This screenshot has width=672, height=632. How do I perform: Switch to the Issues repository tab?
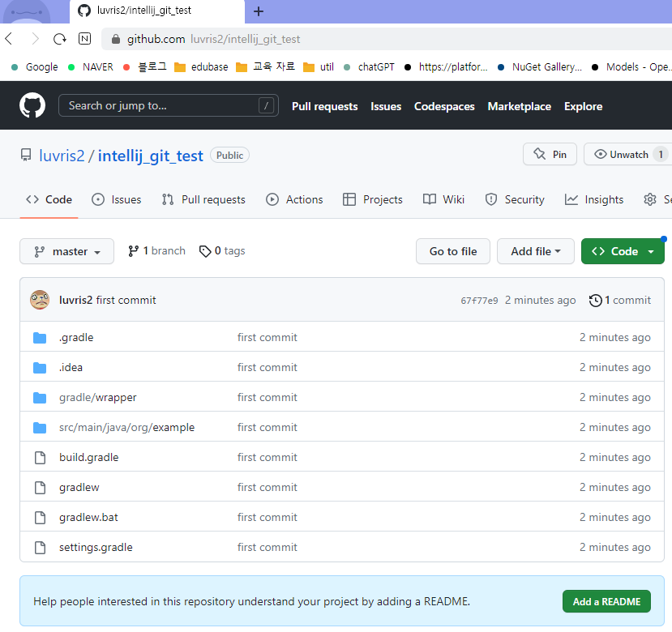tap(117, 199)
